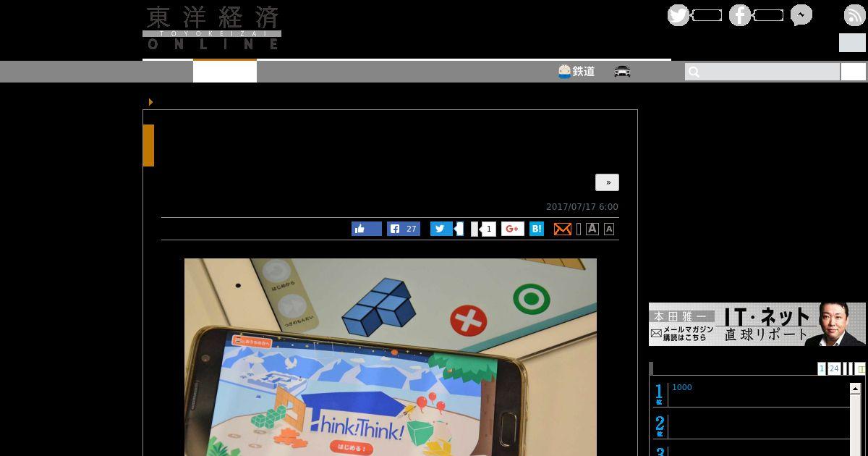
Task: Click the Twitter follower count box in the header
Action: point(707,15)
